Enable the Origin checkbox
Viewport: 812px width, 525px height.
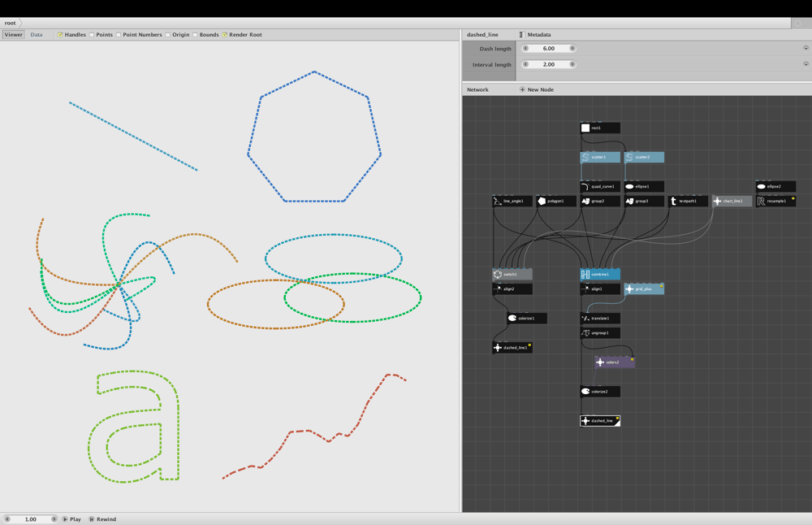[x=168, y=35]
